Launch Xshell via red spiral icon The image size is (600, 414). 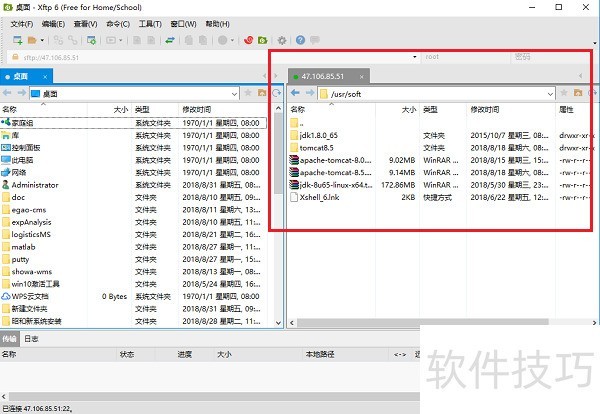click(248, 40)
